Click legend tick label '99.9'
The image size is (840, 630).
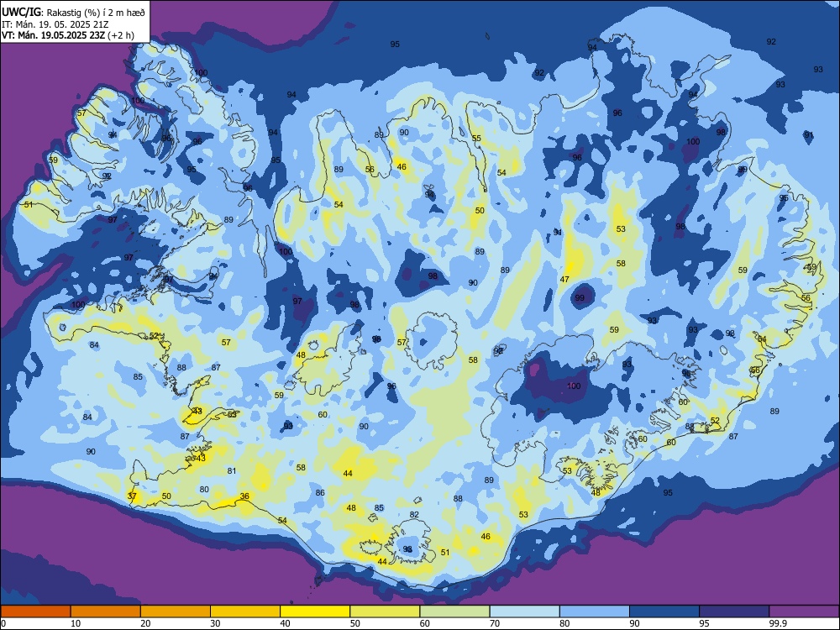tap(778, 623)
